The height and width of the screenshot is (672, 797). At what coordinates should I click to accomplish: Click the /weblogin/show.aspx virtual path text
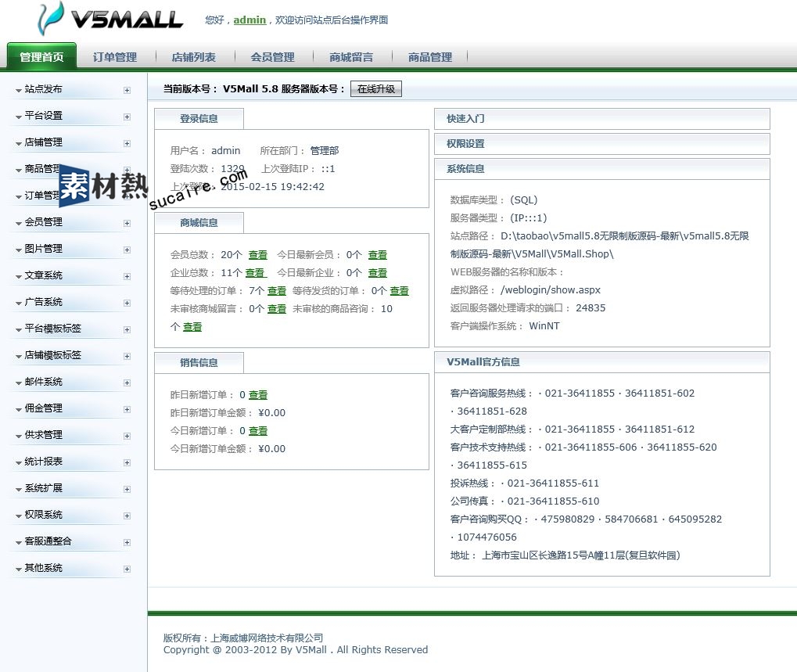tap(551, 290)
